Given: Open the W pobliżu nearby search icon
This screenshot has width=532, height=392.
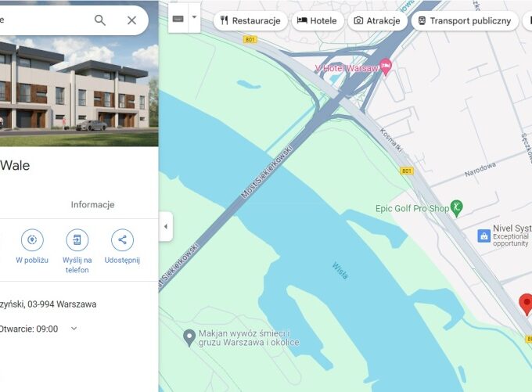Looking at the screenshot, I should coord(32,240).
